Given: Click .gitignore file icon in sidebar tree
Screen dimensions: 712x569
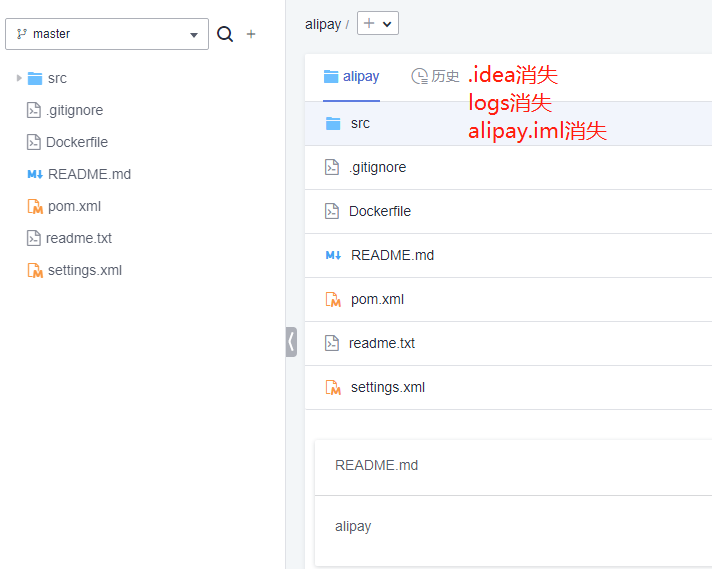Looking at the screenshot, I should tap(34, 110).
